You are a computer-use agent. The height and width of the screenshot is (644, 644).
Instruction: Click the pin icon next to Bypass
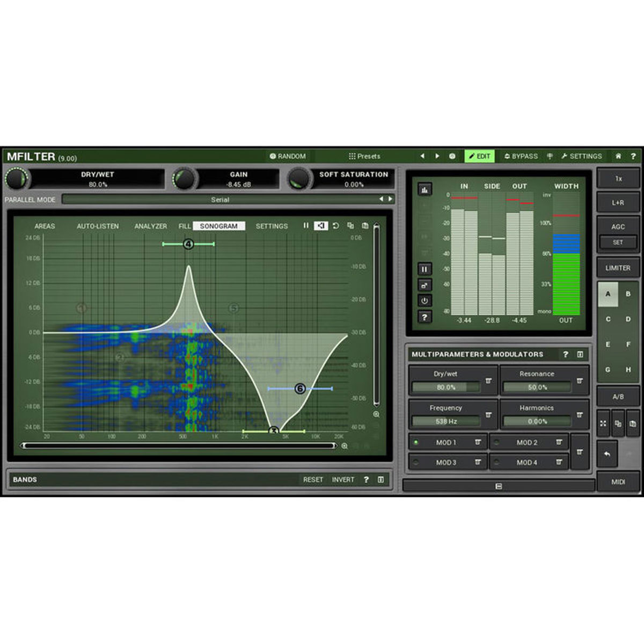tap(550, 156)
